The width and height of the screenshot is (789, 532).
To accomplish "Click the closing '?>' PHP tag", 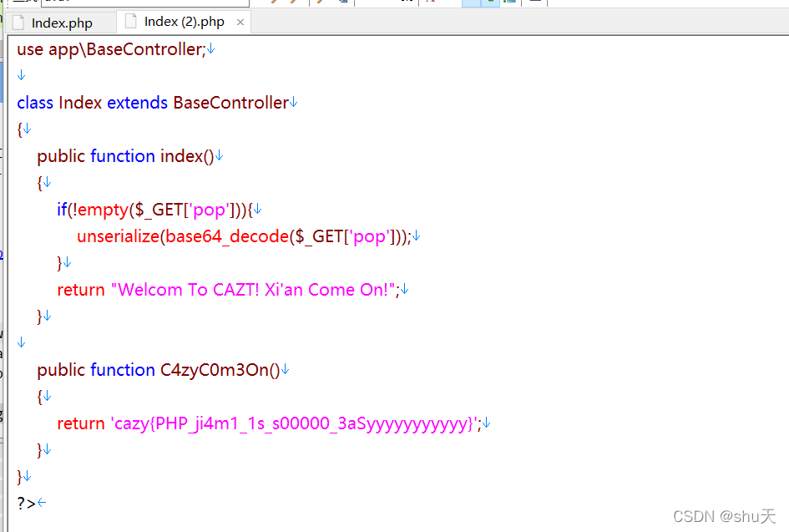I will pyautogui.click(x=26, y=504).
